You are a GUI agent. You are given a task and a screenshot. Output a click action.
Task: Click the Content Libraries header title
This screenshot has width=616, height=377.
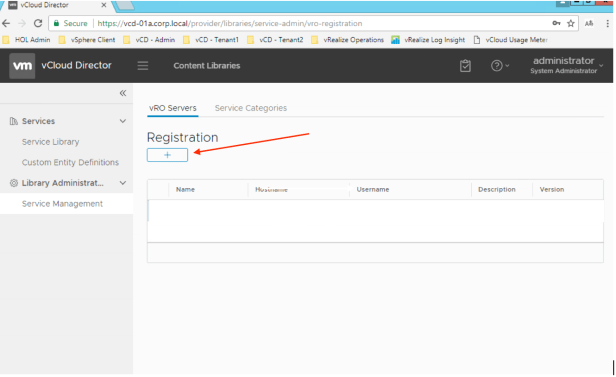pyautogui.click(x=207, y=66)
